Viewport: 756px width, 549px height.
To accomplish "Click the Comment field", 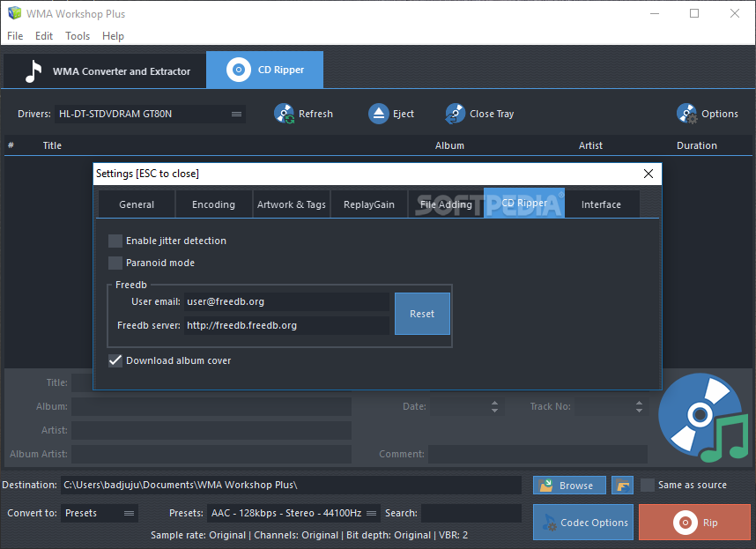I will (537, 454).
